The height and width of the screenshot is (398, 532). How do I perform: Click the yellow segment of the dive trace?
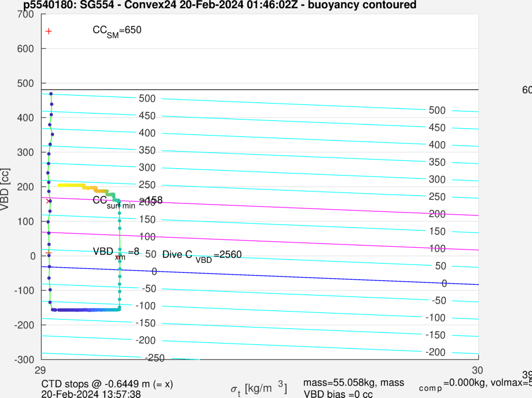coord(71,185)
